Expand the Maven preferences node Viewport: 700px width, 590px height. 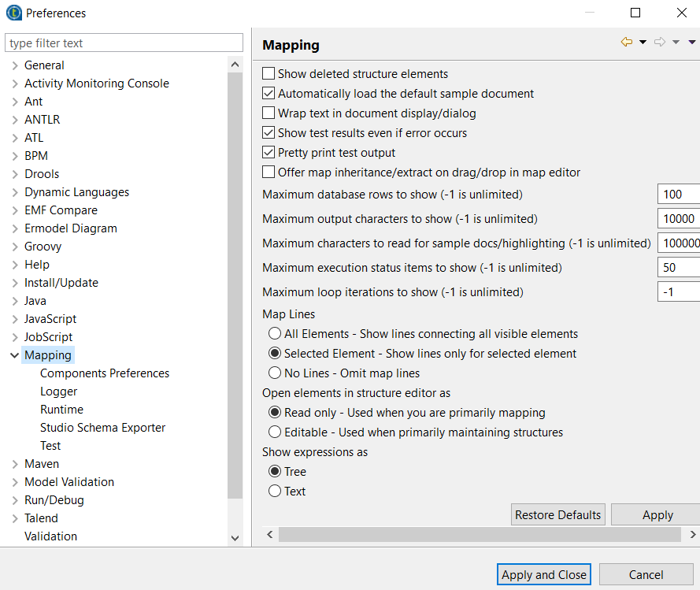(x=14, y=464)
